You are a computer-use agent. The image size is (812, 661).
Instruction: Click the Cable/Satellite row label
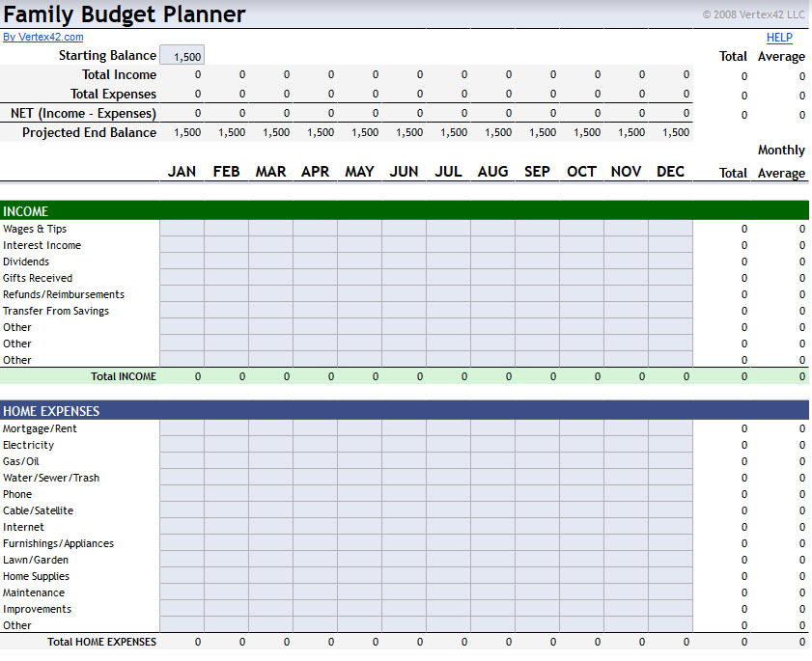point(39,510)
